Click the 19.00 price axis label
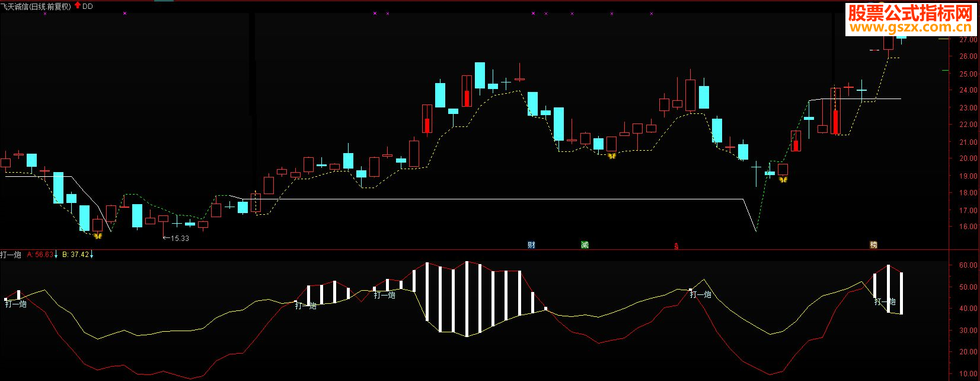This screenshot has width=980, height=381. pyautogui.click(x=968, y=176)
